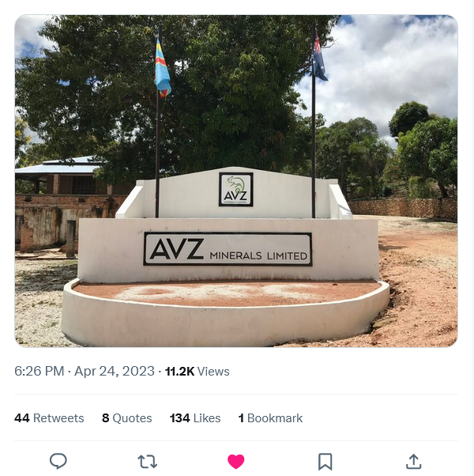
Task: Retweet using the arrows loop icon
Action: pos(147,462)
